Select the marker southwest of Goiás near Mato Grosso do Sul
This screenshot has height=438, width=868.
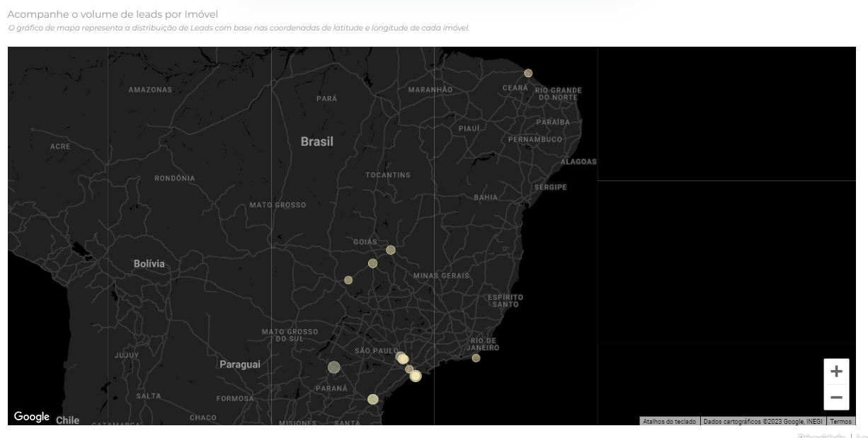pos(348,280)
